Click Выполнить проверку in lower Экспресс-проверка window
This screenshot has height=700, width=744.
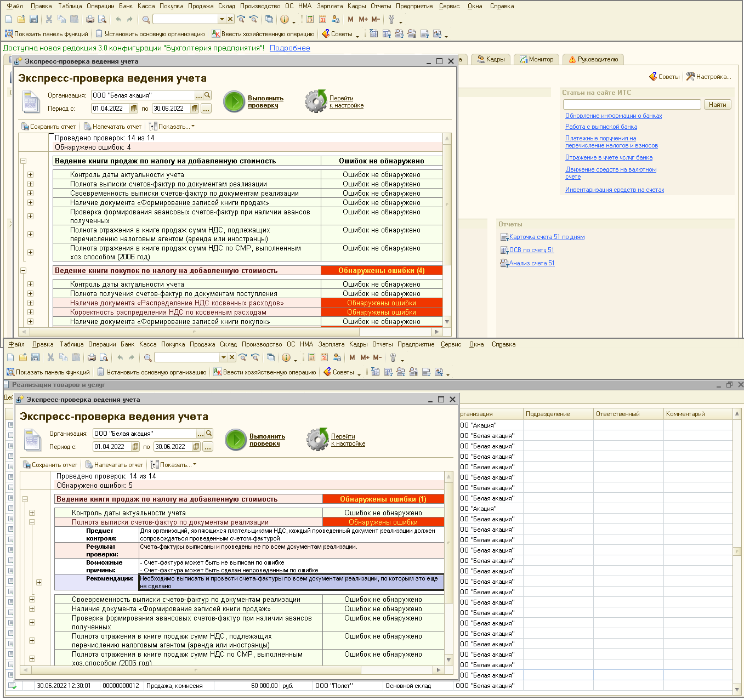[x=268, y=440]
